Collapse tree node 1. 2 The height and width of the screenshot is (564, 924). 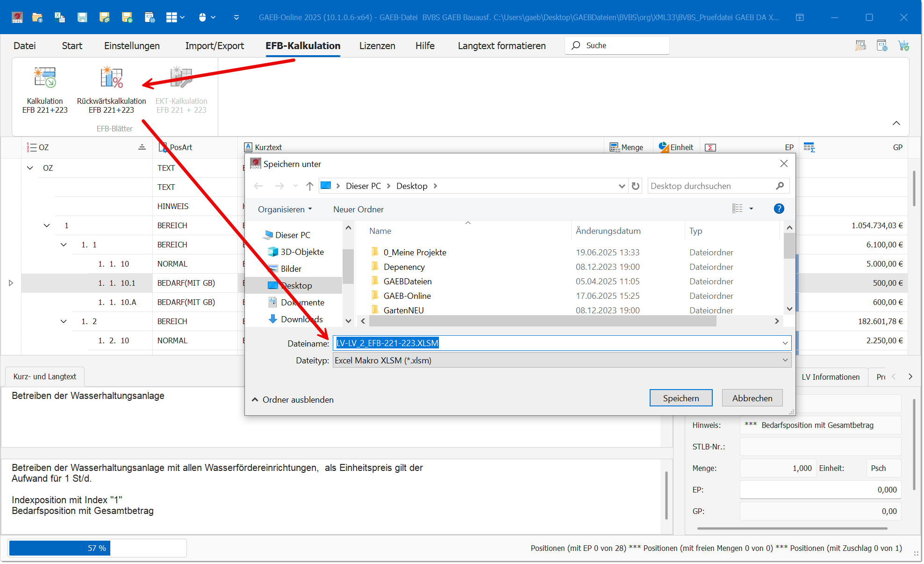(64, 321)
